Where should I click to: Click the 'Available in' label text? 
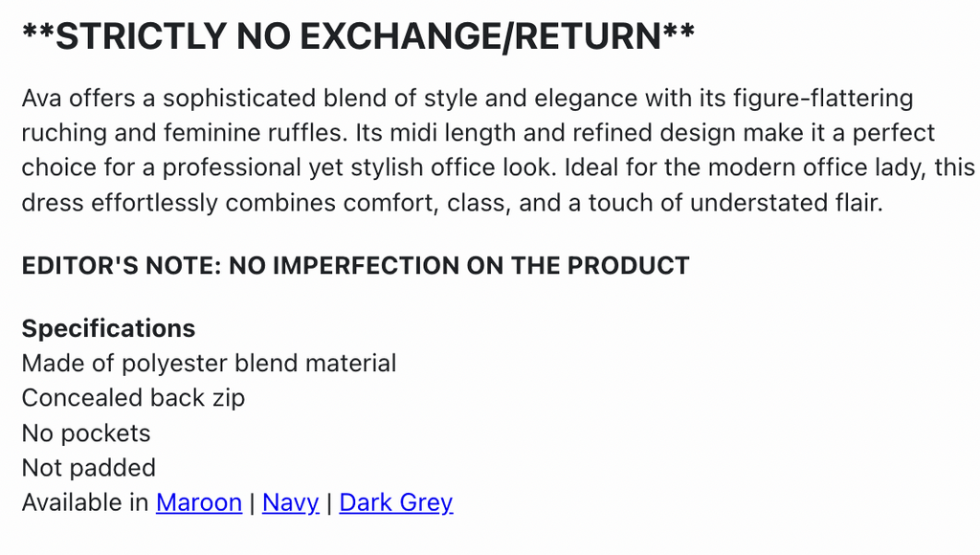85,502
